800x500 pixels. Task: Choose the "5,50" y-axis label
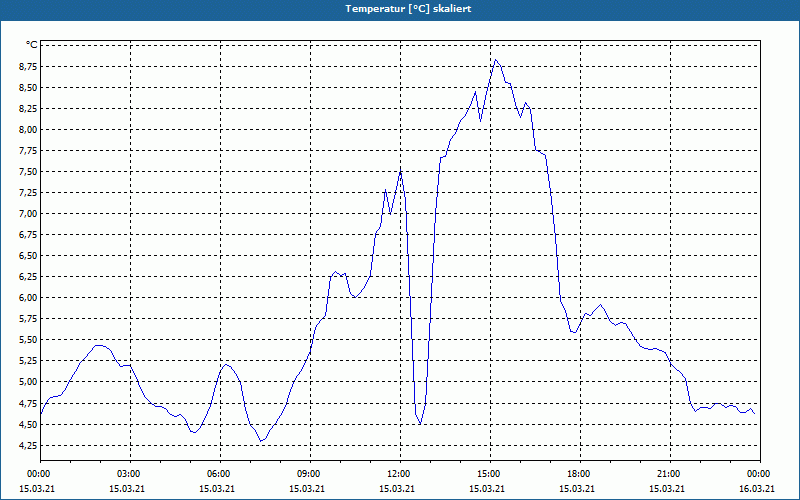click(29, 339)
